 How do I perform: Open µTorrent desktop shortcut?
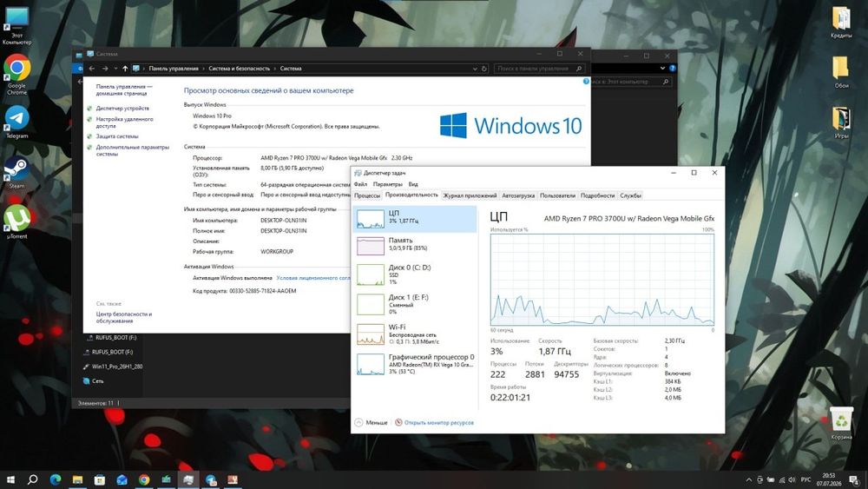click(16, 222)
